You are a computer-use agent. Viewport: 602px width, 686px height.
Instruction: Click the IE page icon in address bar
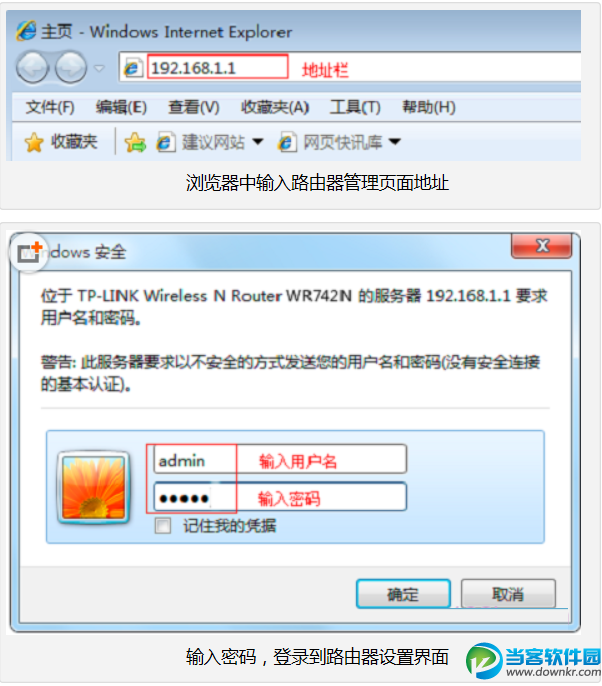point(132,67)
